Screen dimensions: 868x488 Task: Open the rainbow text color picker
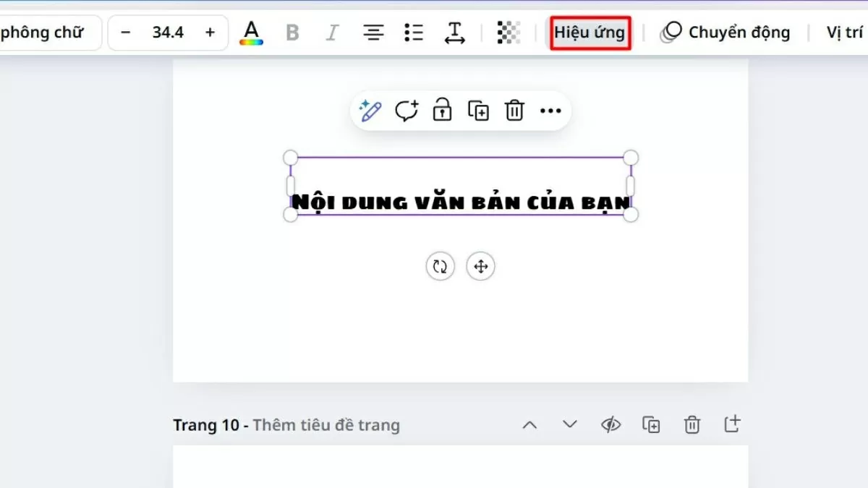tap(251, 32)
